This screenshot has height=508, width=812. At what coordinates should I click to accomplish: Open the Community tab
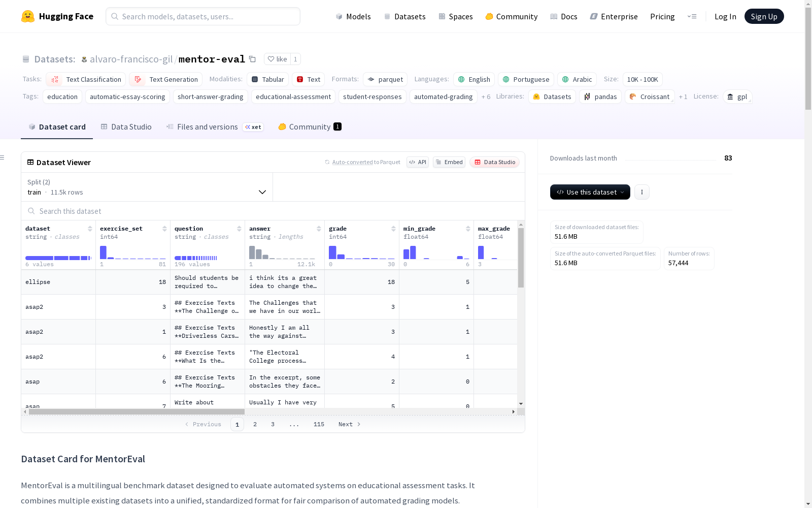coord(310,127)
